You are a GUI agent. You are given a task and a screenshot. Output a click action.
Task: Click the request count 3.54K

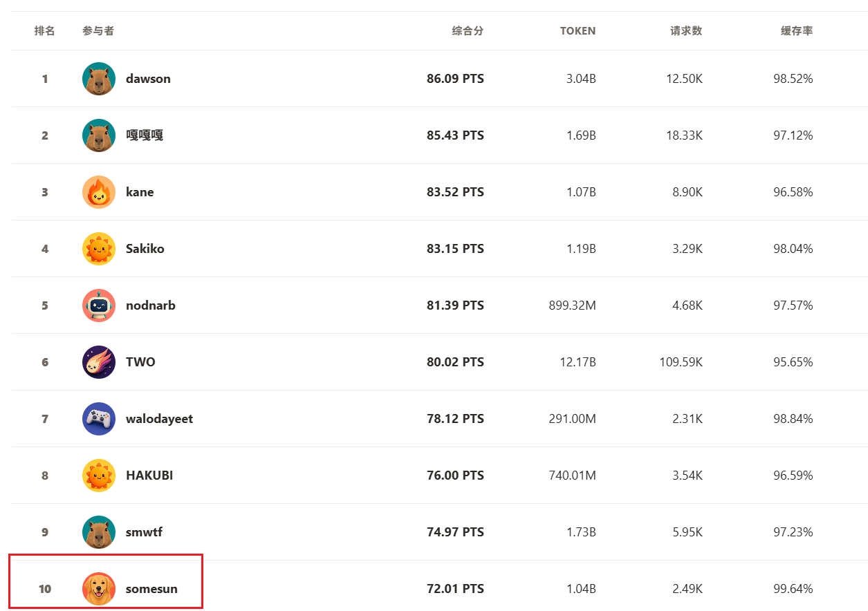coord(687,476)
